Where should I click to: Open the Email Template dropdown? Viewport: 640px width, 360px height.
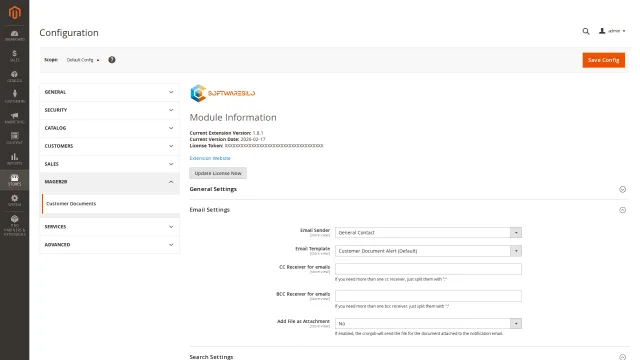pyautogui.click(x=428, y=251)
